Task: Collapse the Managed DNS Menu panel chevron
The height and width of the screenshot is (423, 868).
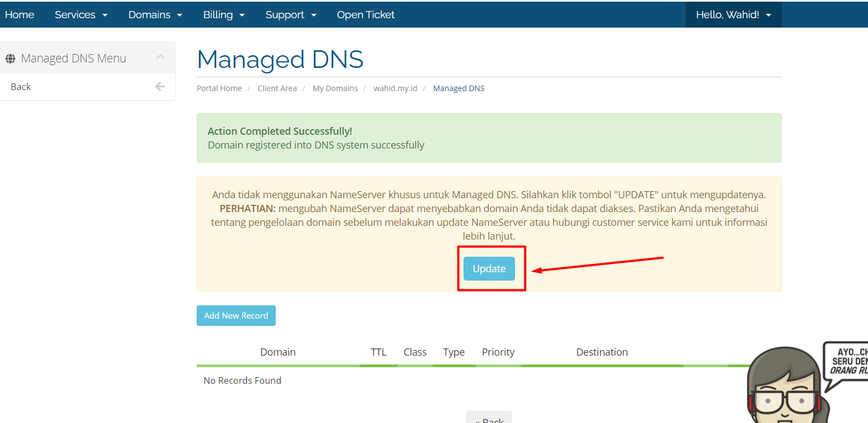Action: coord(161,57)
